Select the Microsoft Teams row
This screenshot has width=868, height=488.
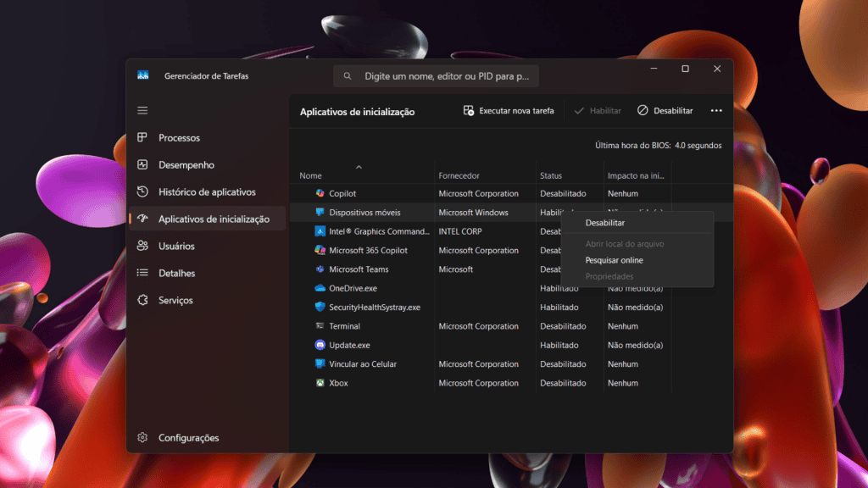pos(359,269)
